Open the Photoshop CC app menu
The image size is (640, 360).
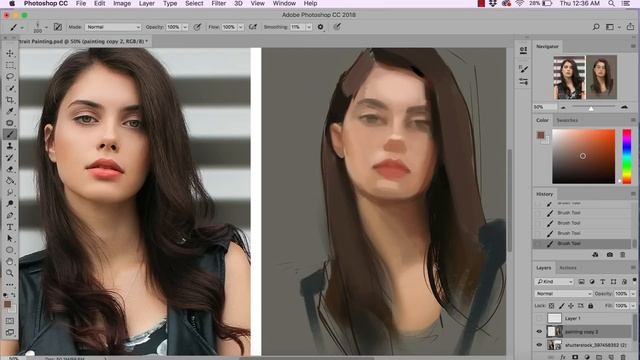pyautogui.click(x=46, y=3)
